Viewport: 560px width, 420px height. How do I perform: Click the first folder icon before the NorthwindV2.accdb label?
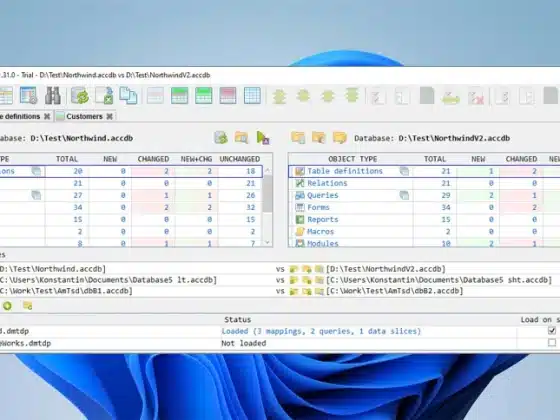pyautogui.click(x=298, y=138)
